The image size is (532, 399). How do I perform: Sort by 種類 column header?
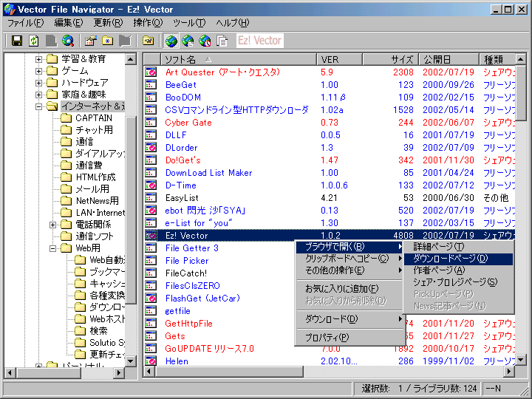coord(497,60)
